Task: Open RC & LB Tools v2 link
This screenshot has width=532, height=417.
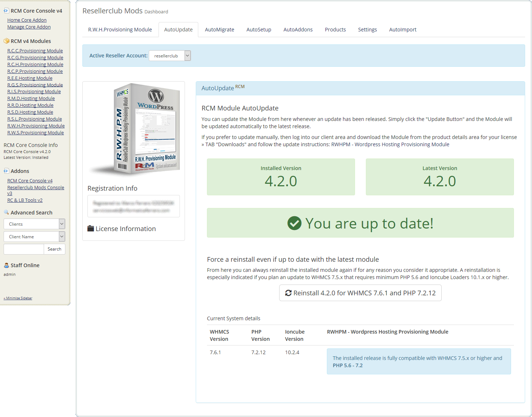Action: pyautogui.click(x=25, y=200)
